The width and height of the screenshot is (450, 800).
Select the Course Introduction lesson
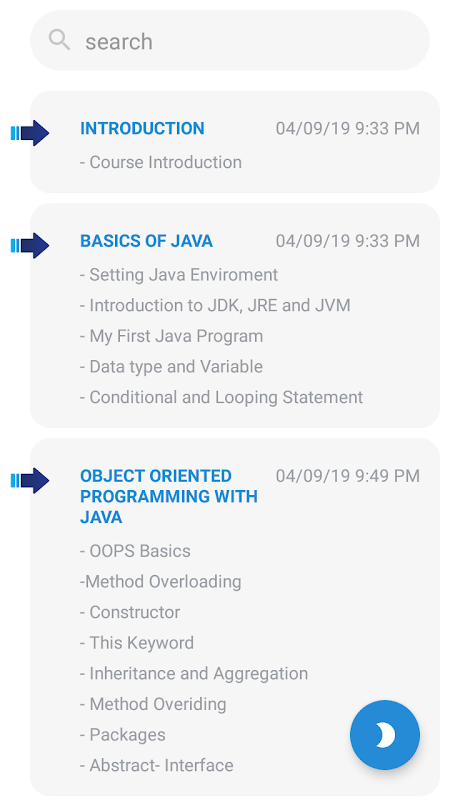pyautogui.click(x=161, y=162)
